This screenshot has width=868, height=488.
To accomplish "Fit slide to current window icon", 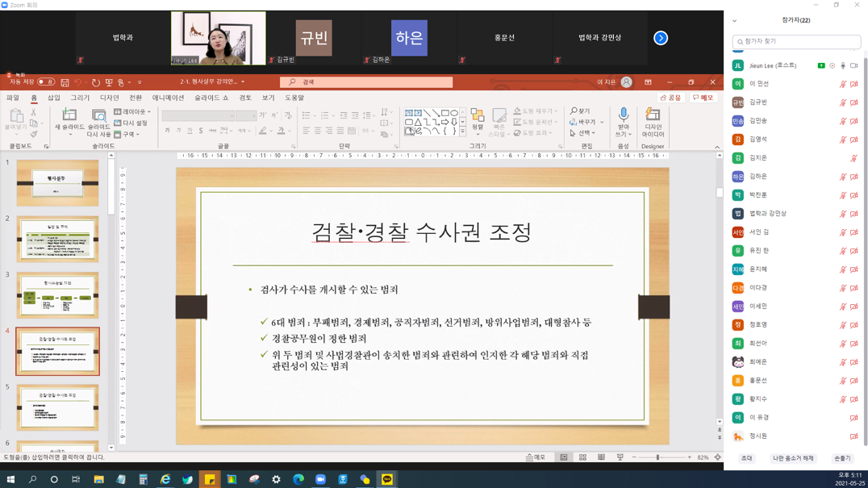I will coord(717,457).
